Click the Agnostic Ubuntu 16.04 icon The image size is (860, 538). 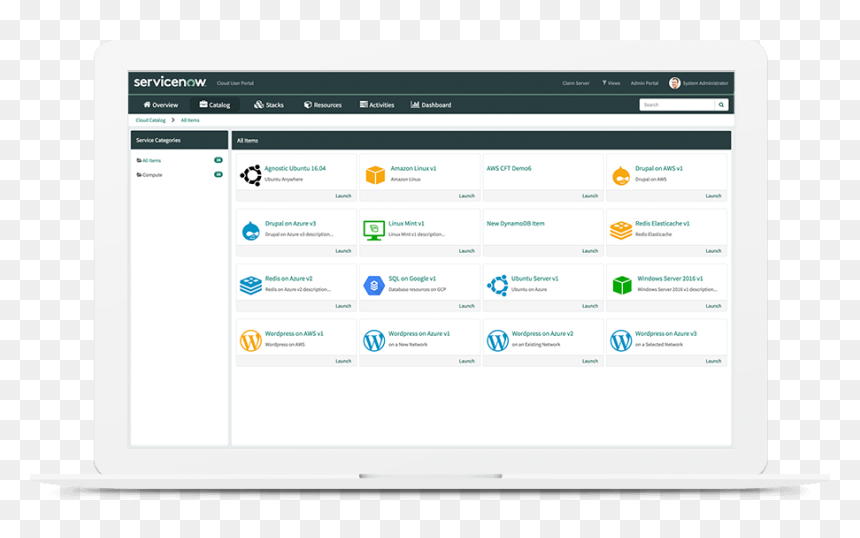(251, 175)
